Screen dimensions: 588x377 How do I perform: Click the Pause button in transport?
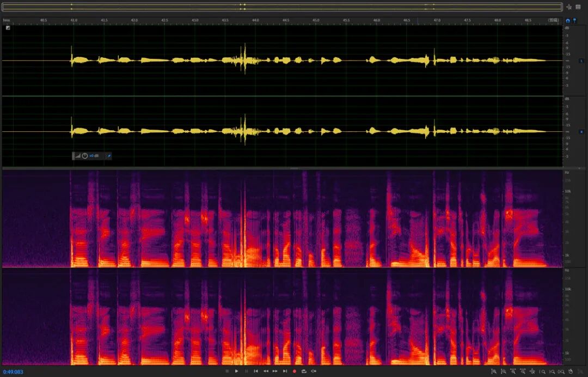[247, 372]
